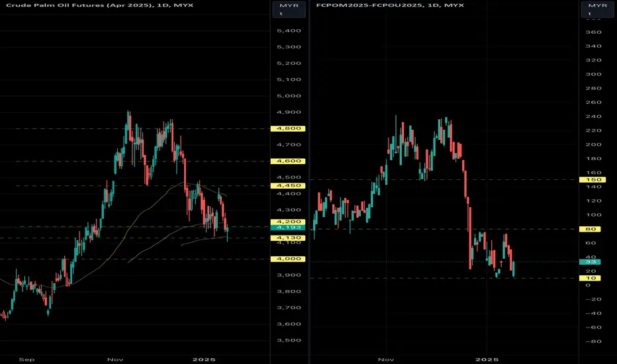Click the green 4,193 current price label
617x364 pixels.
288,228
